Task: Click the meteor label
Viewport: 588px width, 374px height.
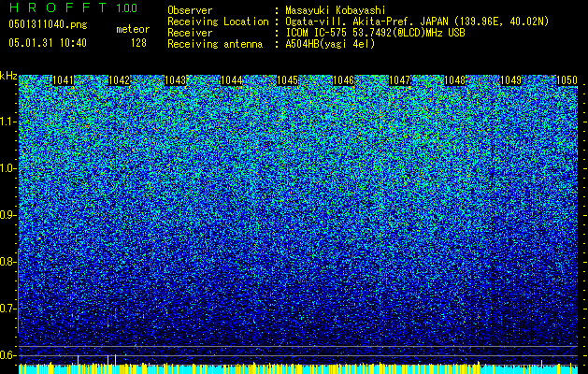Action: click(133, 29)
